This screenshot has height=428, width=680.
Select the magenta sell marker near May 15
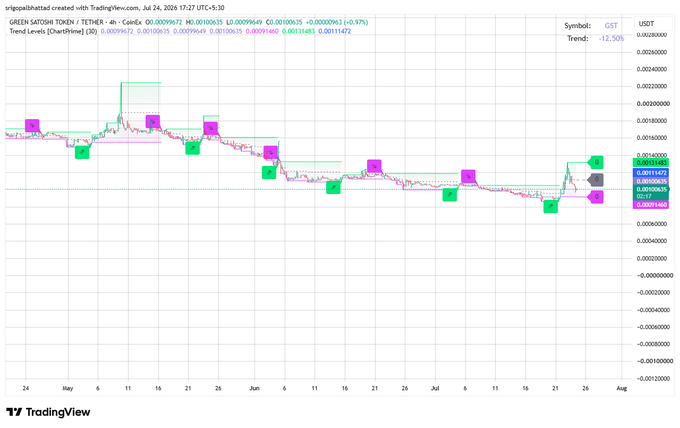pos(153,122)
